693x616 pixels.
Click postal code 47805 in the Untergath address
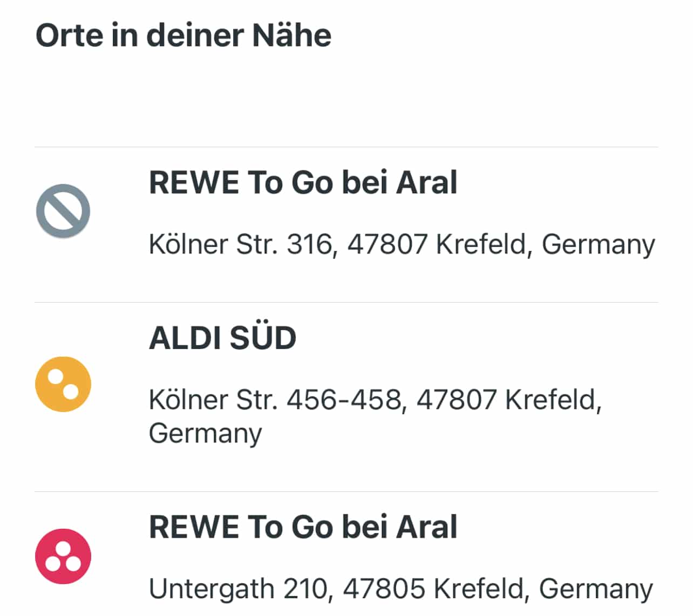tap(384, 588)
